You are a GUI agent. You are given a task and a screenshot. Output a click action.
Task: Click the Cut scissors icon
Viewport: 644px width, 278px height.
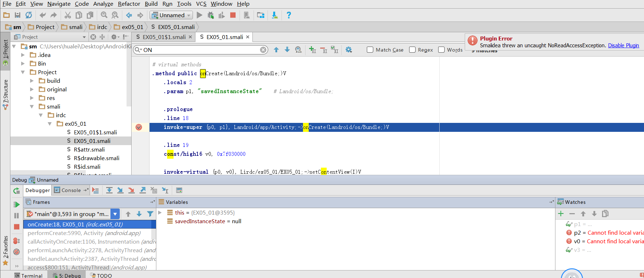[x=68, y=15]
